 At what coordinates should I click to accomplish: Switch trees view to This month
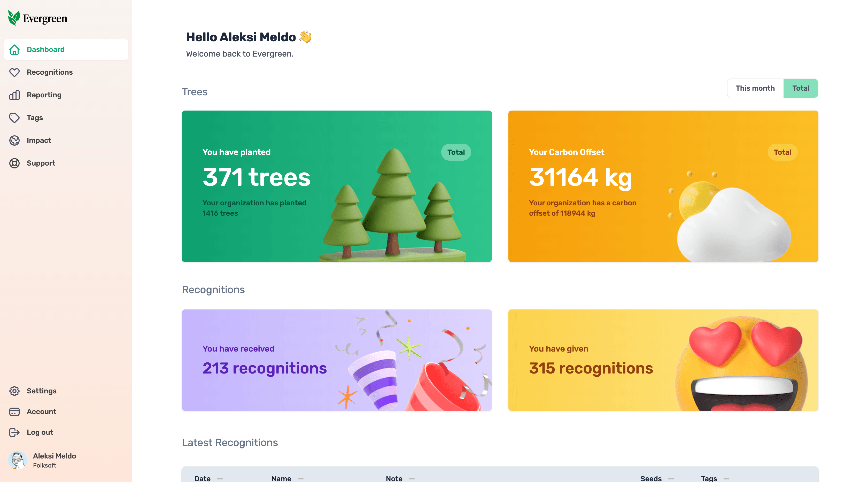click(x=755, y=88)
